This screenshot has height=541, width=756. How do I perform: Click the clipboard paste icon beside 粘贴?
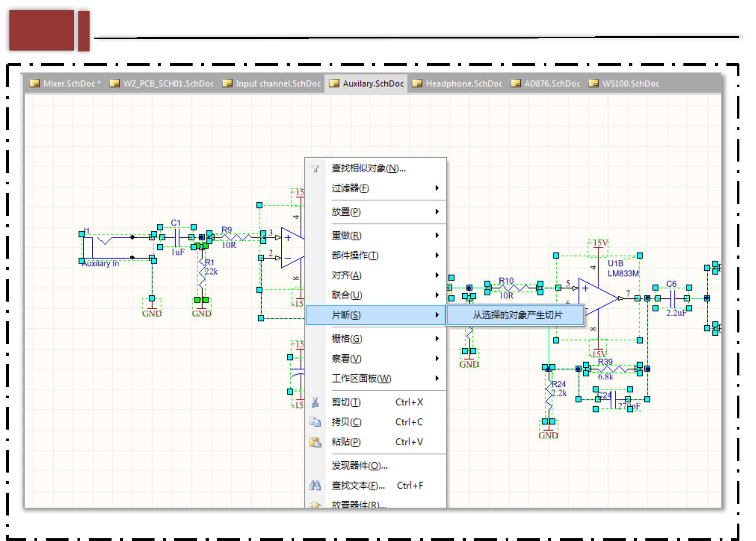(315, 442)
